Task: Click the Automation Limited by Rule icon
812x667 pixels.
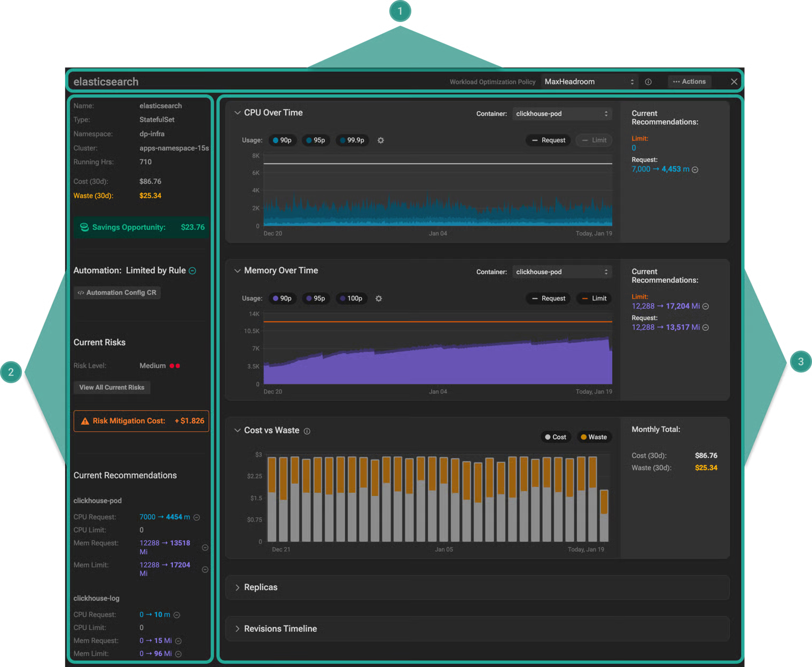Action: [x=193, y=271]
